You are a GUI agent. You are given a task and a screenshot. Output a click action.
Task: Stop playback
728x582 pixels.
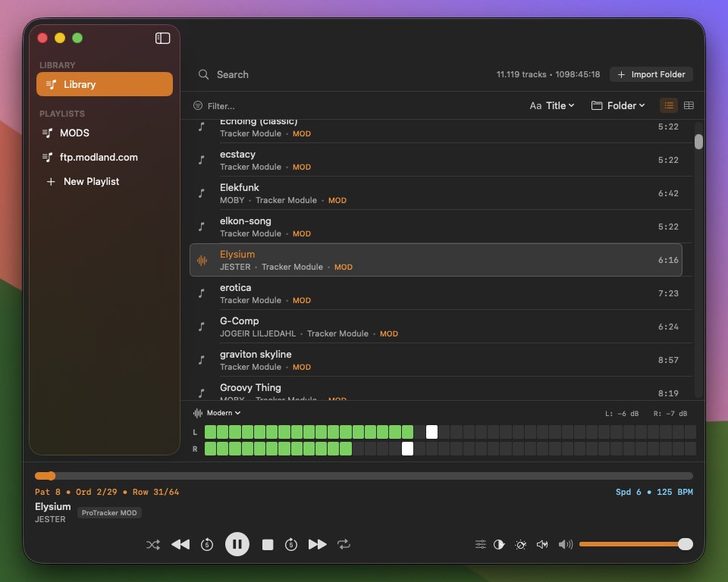(x=268, y=544)
